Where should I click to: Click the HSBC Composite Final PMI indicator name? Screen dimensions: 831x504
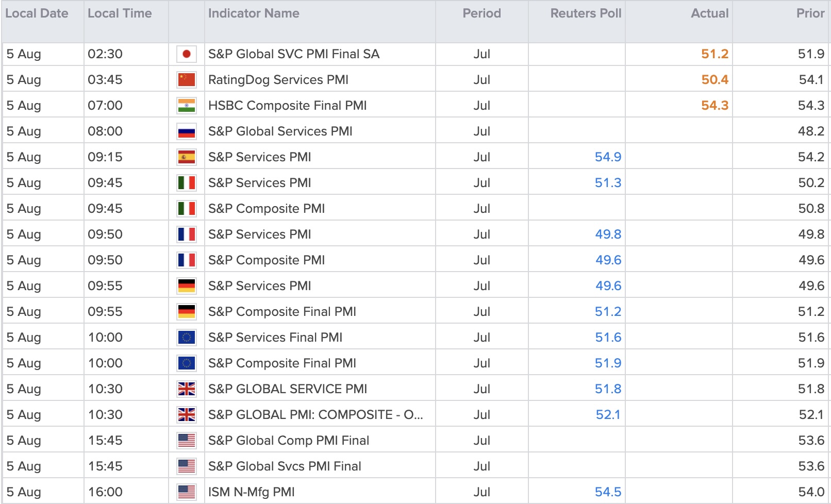(288, 106)
